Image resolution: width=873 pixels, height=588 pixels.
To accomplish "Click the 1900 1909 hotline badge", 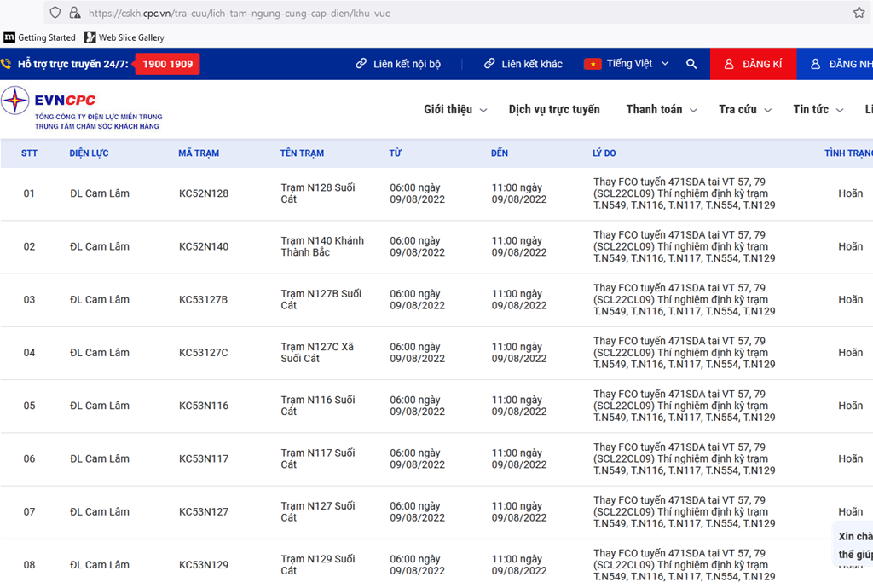I will [167, 64].
